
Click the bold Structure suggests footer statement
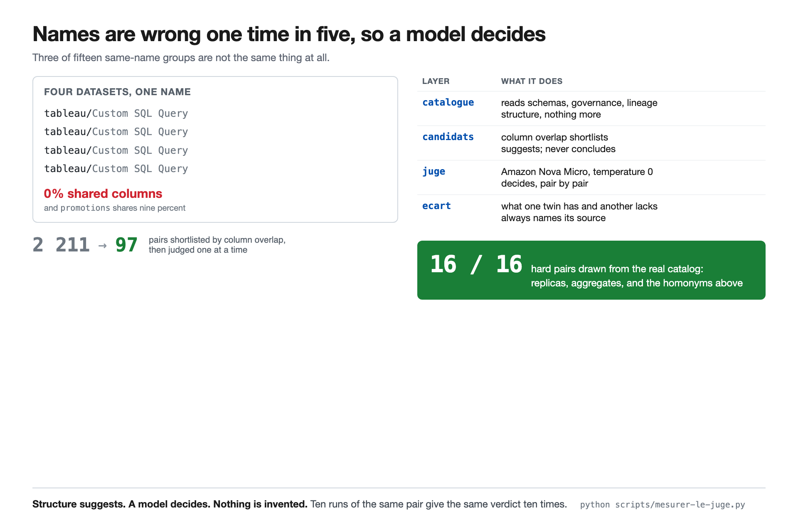[x=170, y=504]
